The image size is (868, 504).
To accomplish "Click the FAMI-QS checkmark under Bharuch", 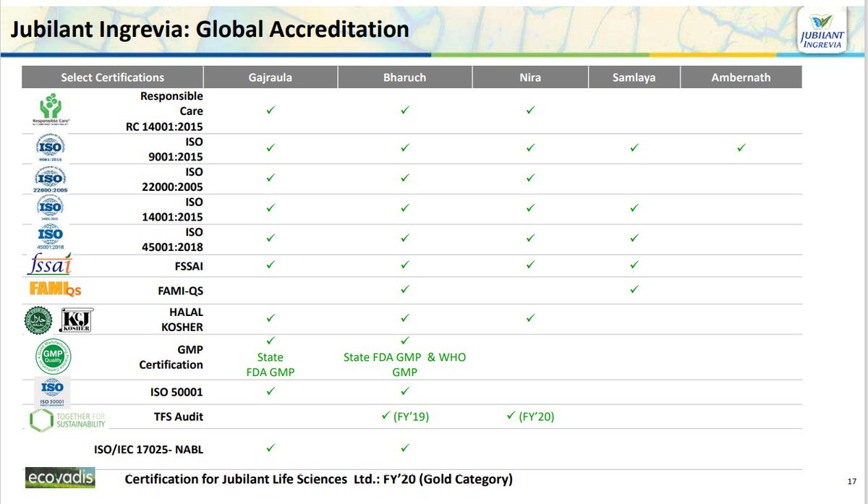I will (404, 289).
